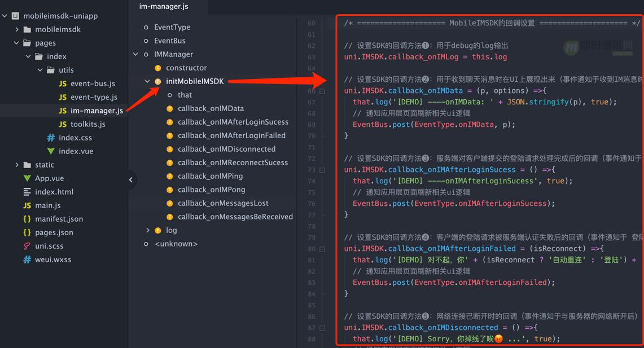Screen dimensions: 644x348
Task: Click the class symbol icon beside EventBus
Action: 146,41
